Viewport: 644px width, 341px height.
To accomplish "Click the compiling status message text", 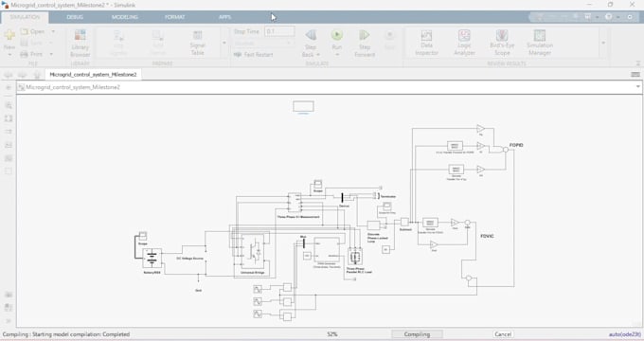I will pos(66,334).
